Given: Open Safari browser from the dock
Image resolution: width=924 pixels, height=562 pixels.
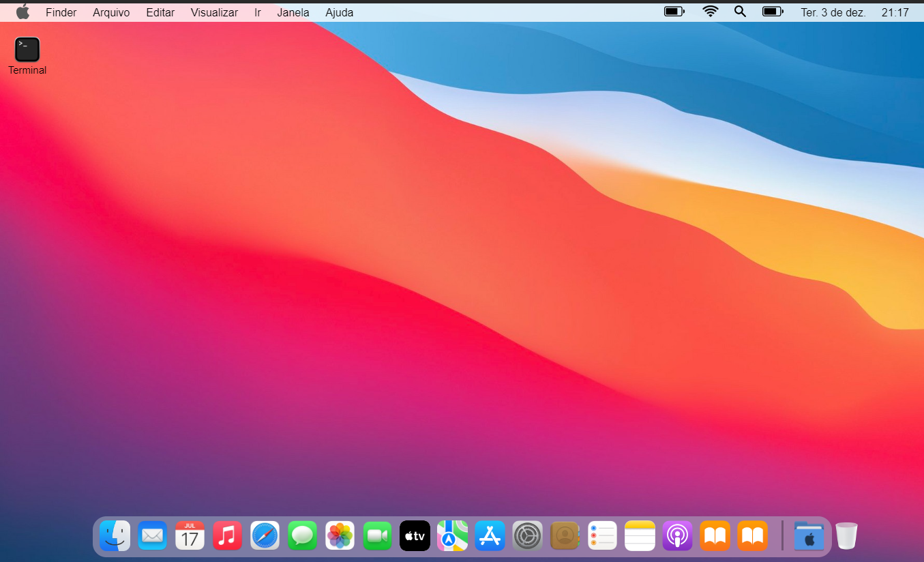Looking at the screenshot, I should pos(265,536).
